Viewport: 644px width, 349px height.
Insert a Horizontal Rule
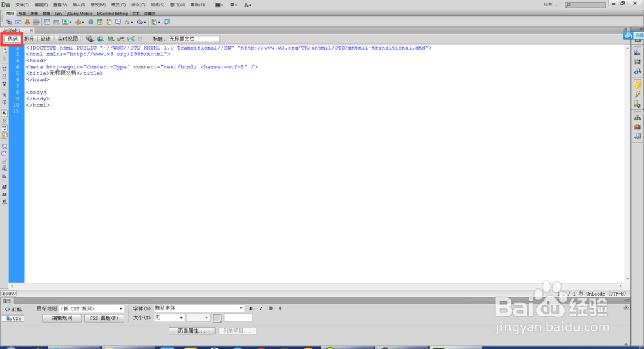[36, 22]
